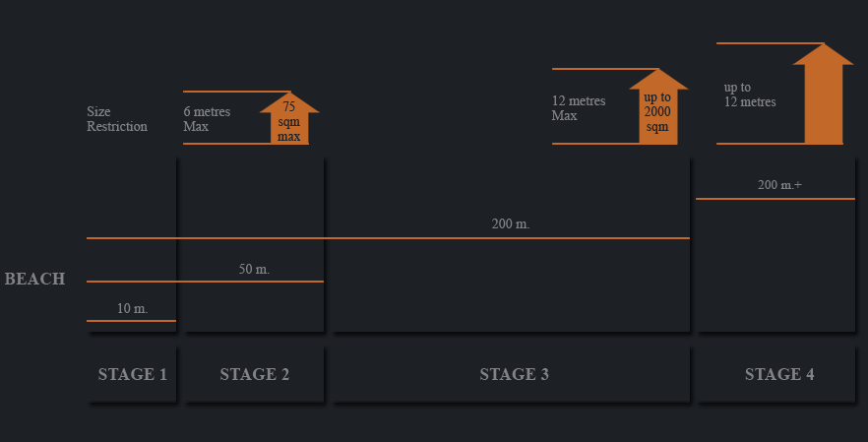The height and width of the screenshot is (442, 868).
Task: Click the Stage 3 zone panel
Action: pyautogui.click(x=511, y=245)
